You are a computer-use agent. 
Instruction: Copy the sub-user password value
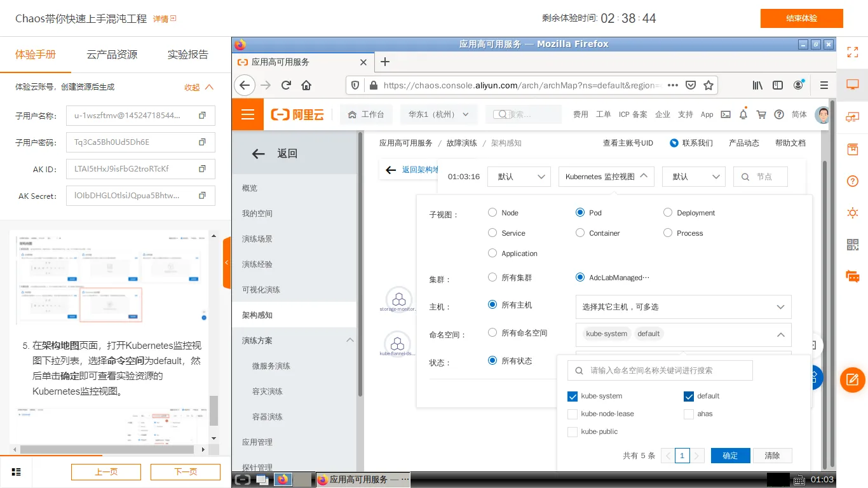[x=202, y=142]
